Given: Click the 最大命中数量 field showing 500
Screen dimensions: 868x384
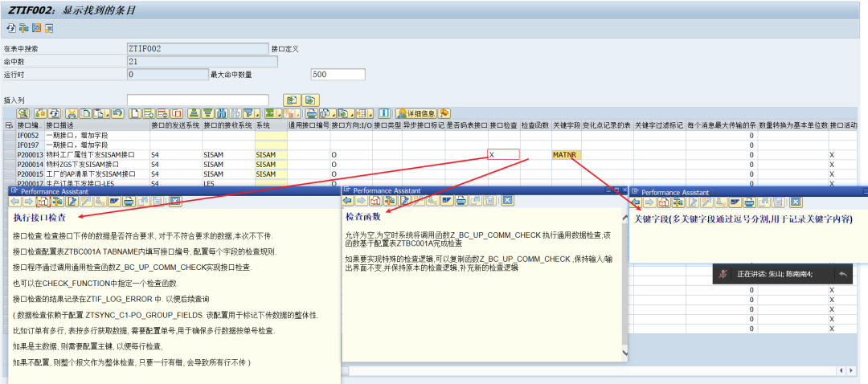Looking at the screenshot, I should click(338, 75).
